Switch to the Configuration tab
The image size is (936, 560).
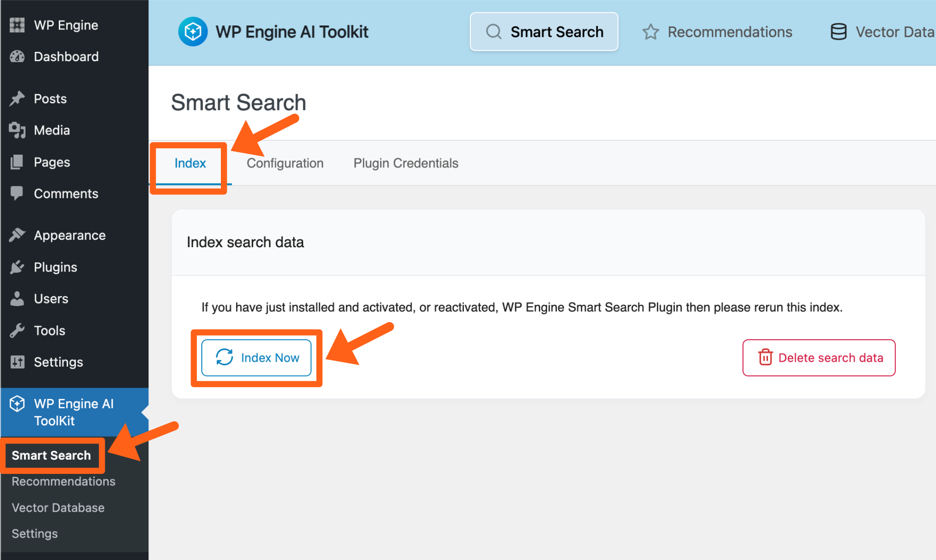click(285, 163)
